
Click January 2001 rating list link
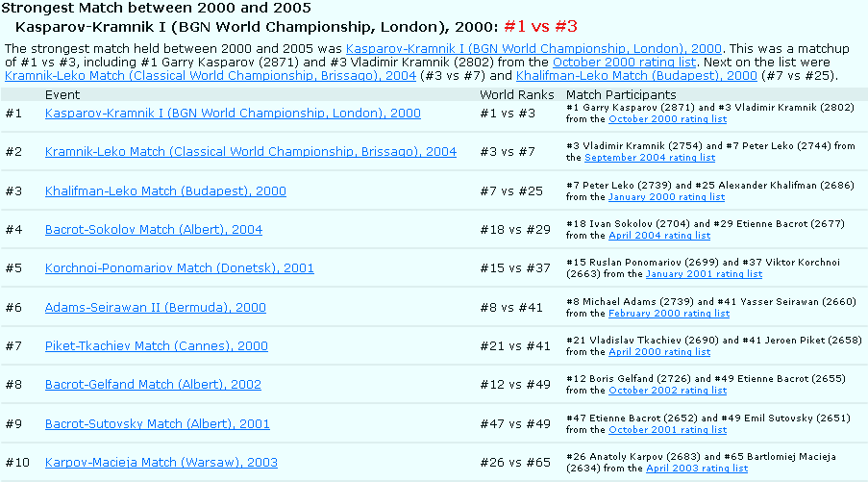(704, 274)
